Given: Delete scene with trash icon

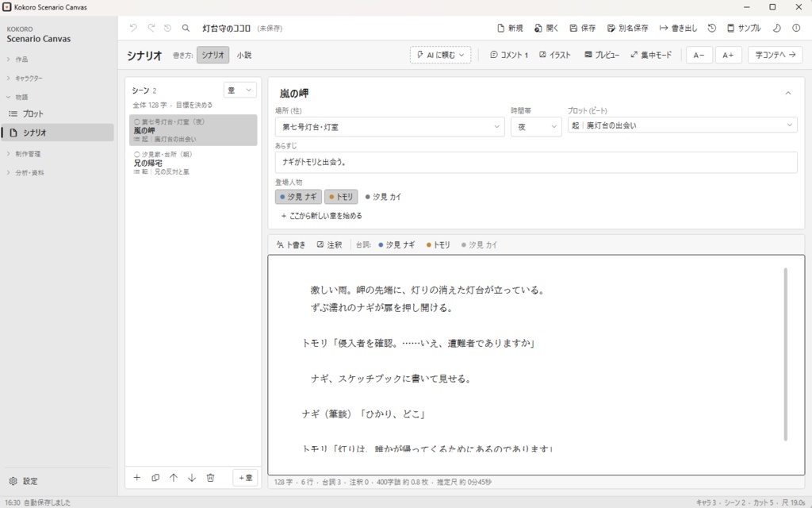Looking at the screenshot, I should 210,477.
